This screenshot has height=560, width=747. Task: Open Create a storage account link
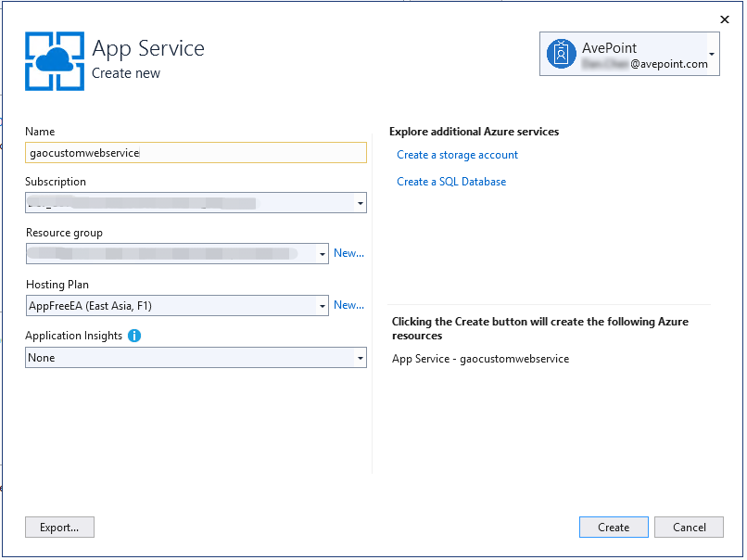point(457,154)
